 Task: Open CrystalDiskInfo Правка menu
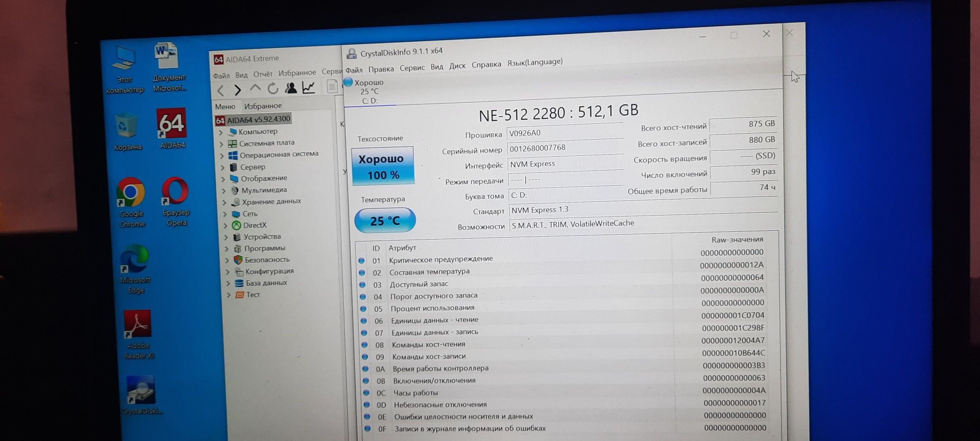(381, 69)
